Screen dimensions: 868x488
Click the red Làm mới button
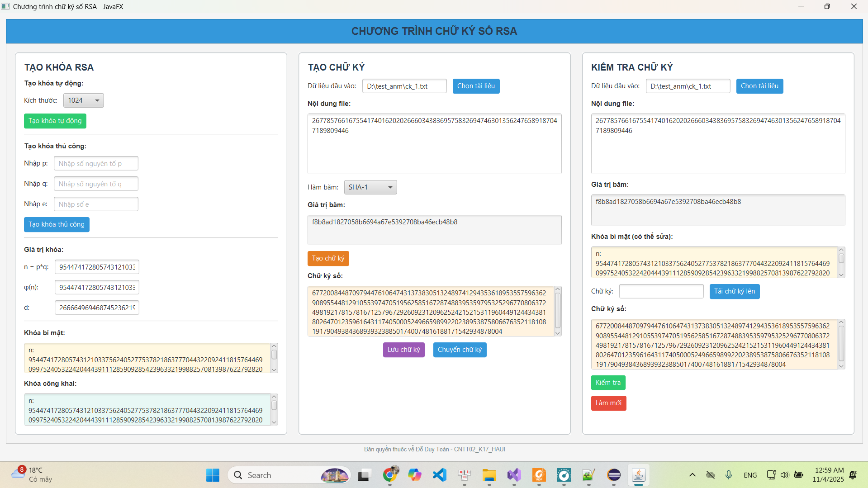608,403
